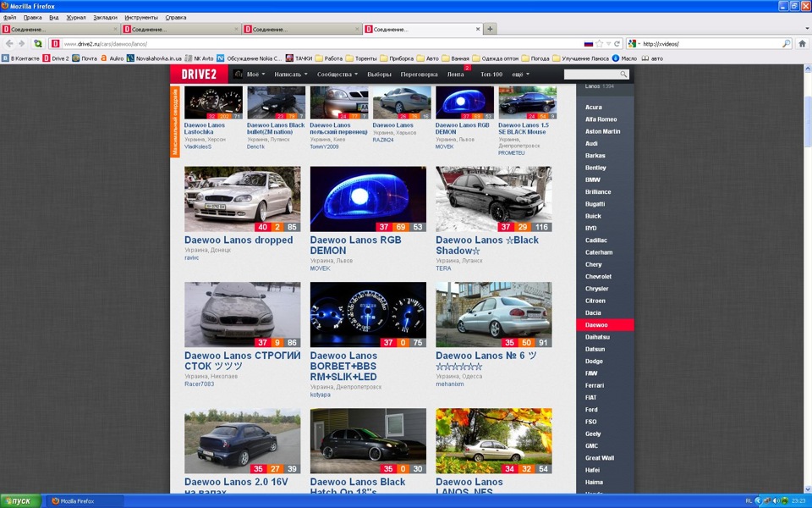Click the silver Lanos dropped thumbnail
Screen dimensions: 812x508
pos(243,199)
